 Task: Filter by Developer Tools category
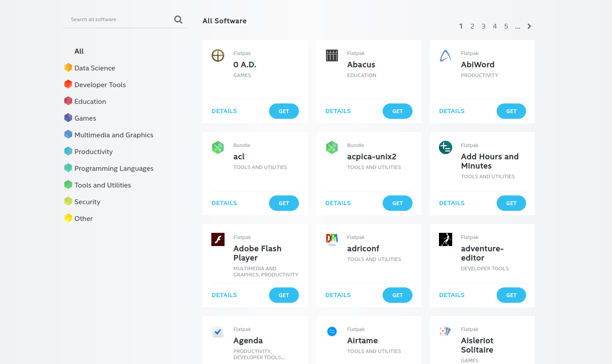coord(100,85)
